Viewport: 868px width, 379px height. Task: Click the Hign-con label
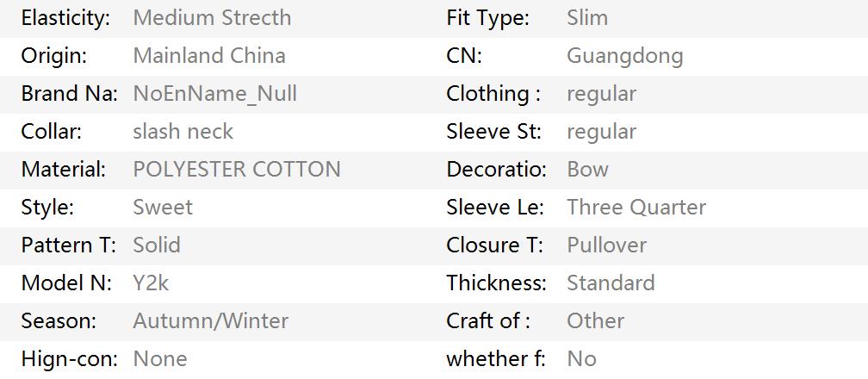tap(70, 358)
